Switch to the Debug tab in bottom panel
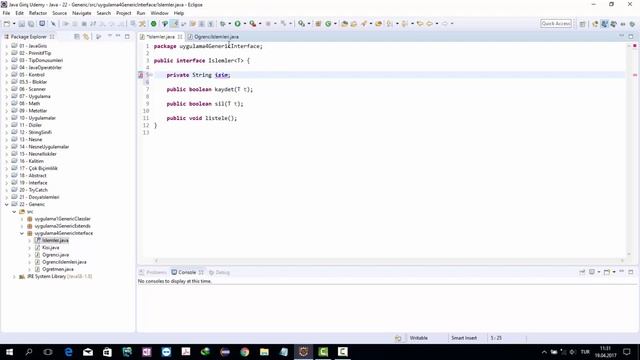Viewport: 640px width, 360px height. pyautogui.click(x=219, y=272)
